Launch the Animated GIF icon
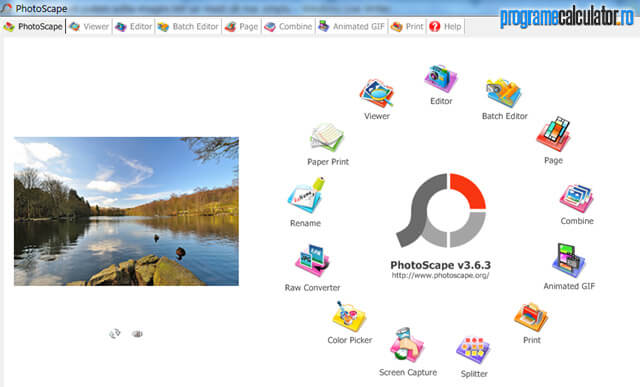640x387 pixels. click(569, 260)
